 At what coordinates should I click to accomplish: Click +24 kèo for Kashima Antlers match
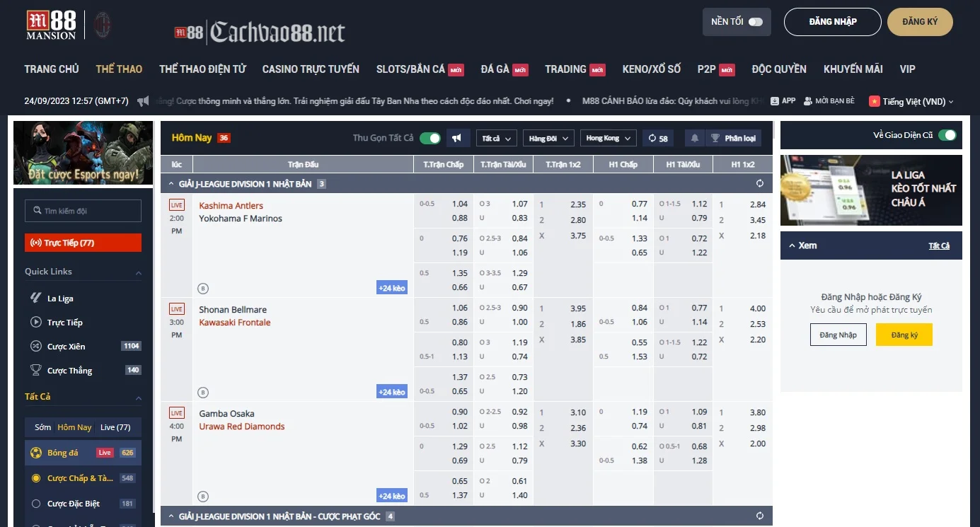click(x=392, y=288)
